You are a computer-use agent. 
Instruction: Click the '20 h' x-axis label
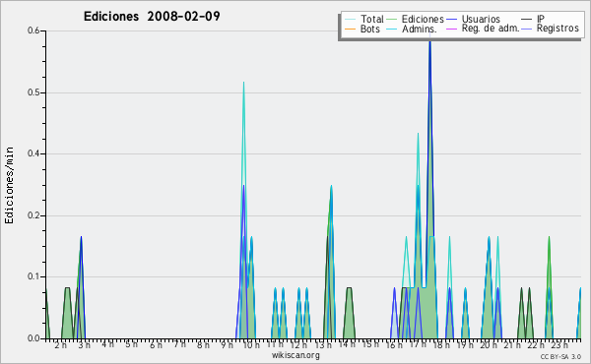click(489, 344)
